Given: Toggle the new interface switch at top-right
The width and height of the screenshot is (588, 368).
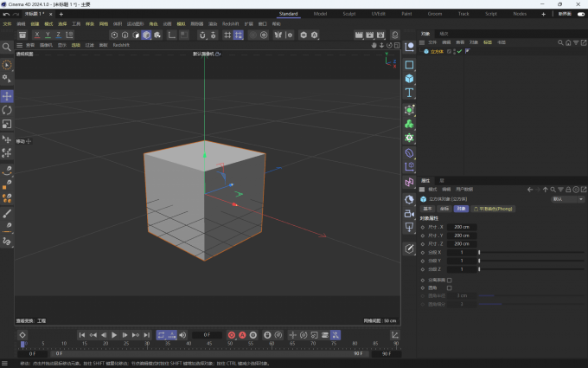Looking at the screenshot, I should click(581, 14).
